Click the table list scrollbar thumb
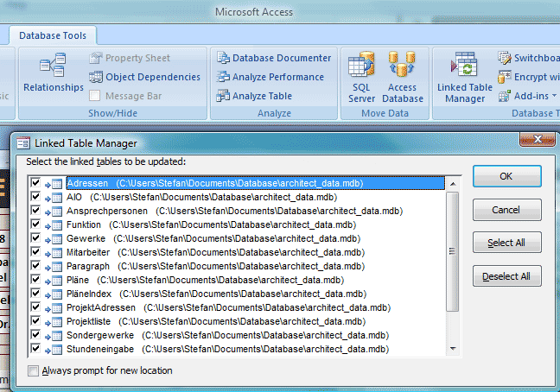 click(x=453, y=251)
